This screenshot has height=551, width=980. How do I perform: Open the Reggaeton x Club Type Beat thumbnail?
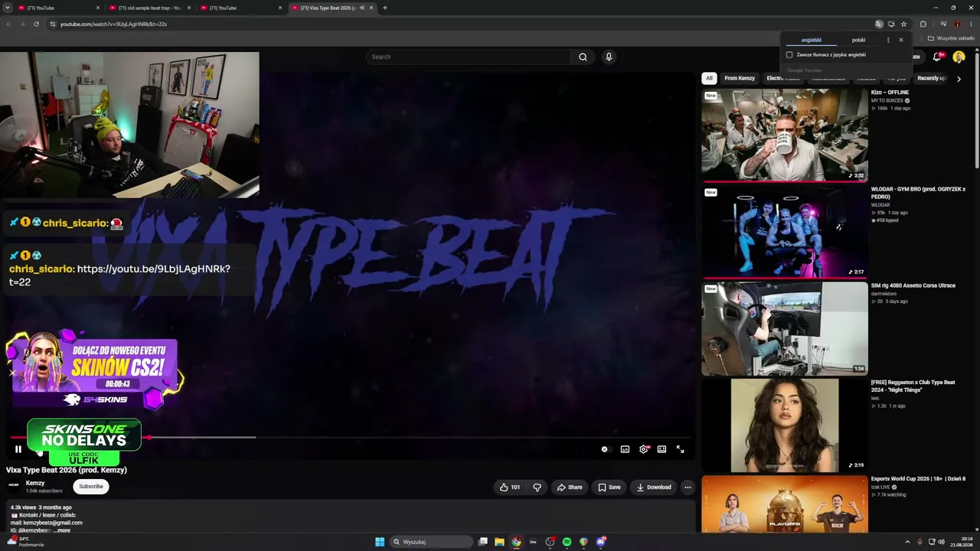[785, 425]
